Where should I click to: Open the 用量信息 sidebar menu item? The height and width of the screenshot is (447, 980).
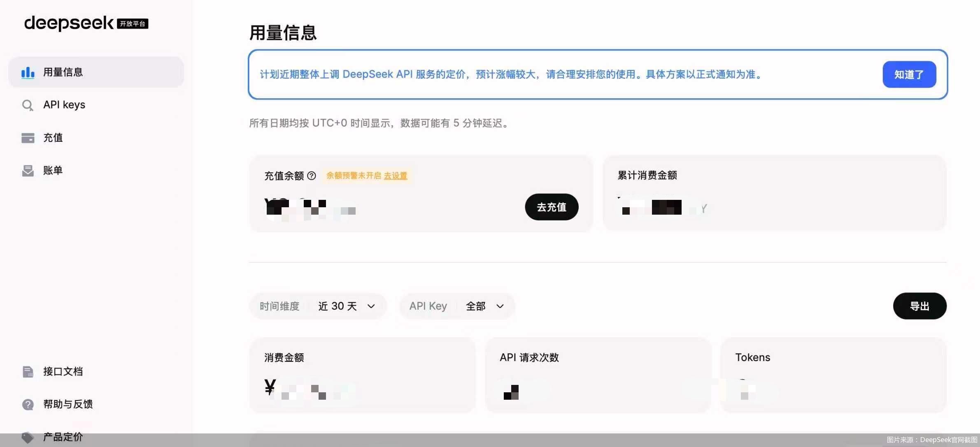[96, 72]
